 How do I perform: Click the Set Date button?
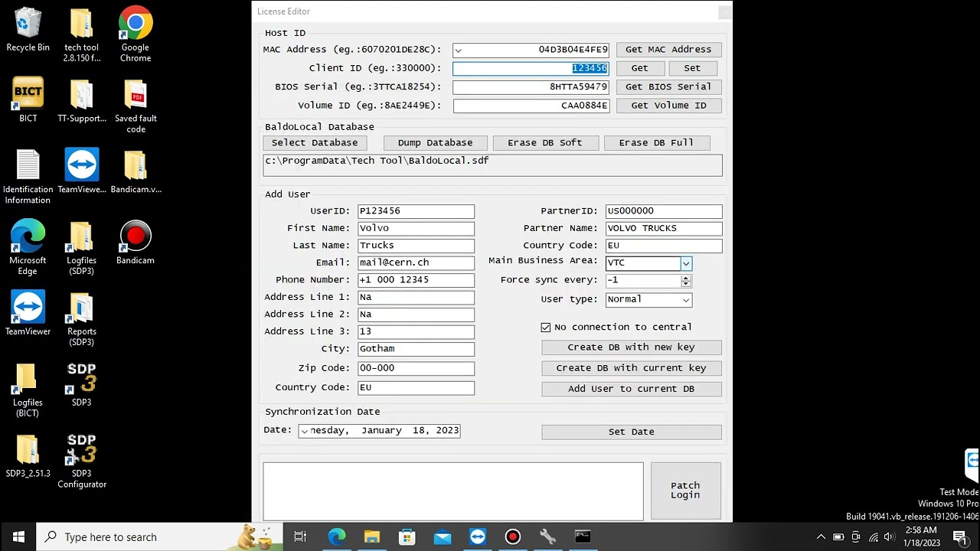tap(632, 432)
